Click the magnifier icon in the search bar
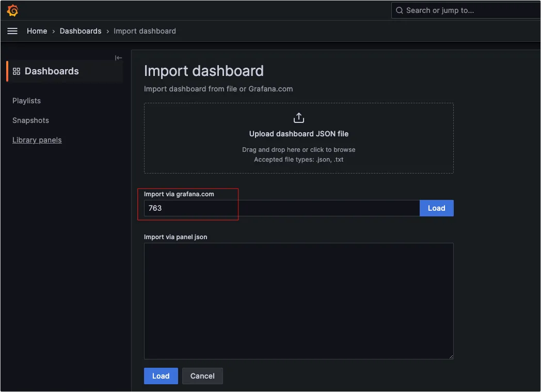Screen dimensions: 541x392 tap(399, 10)
